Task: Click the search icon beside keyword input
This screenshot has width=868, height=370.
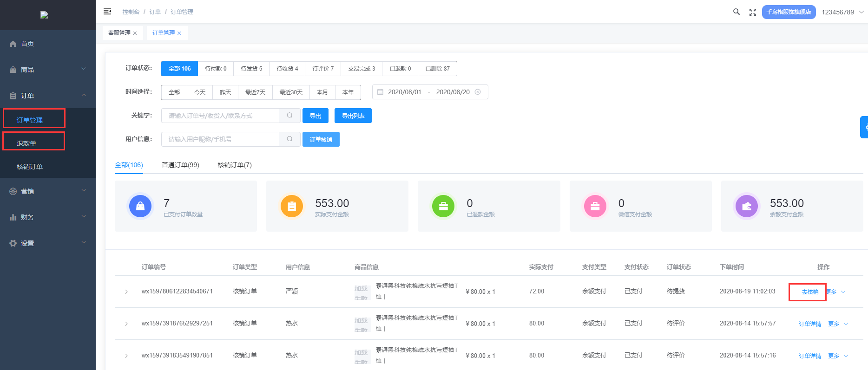Action: (289, 116)
